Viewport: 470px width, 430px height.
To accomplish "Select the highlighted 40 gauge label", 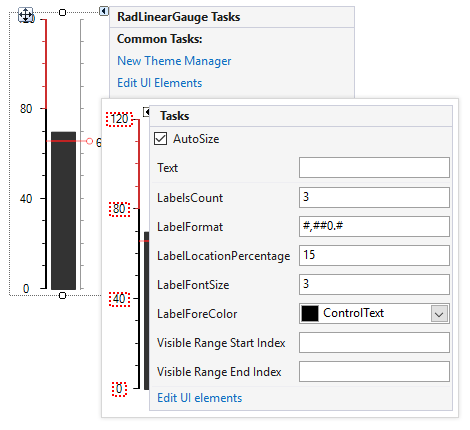I will pos(119,299).
